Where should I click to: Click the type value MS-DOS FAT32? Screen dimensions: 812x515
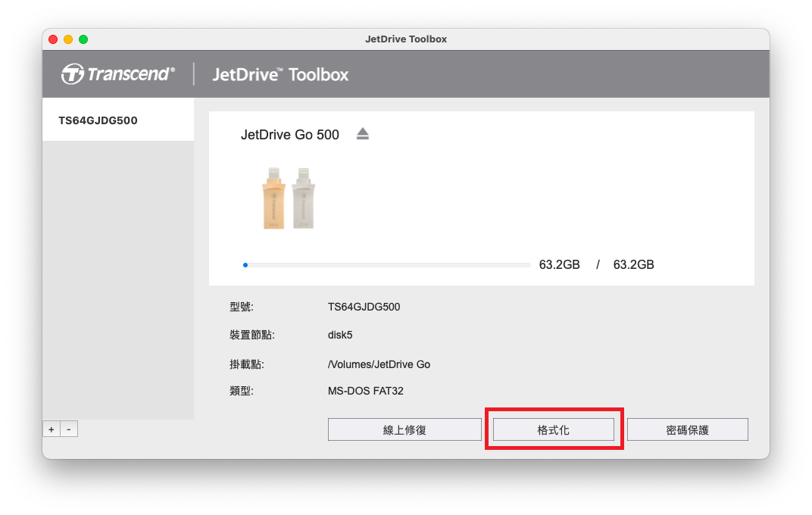[x=366, y=391]
